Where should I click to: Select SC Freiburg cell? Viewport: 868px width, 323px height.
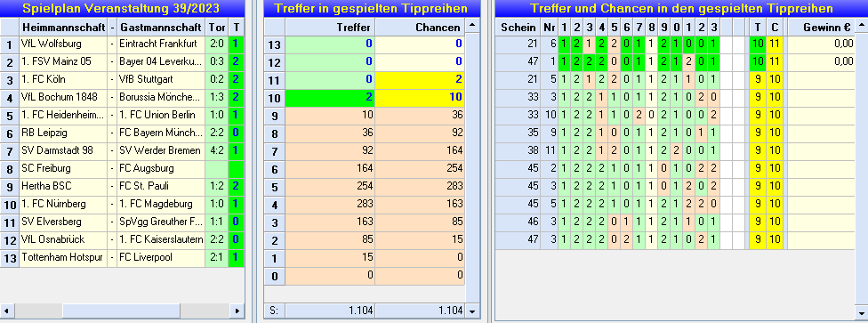(63, 168)
